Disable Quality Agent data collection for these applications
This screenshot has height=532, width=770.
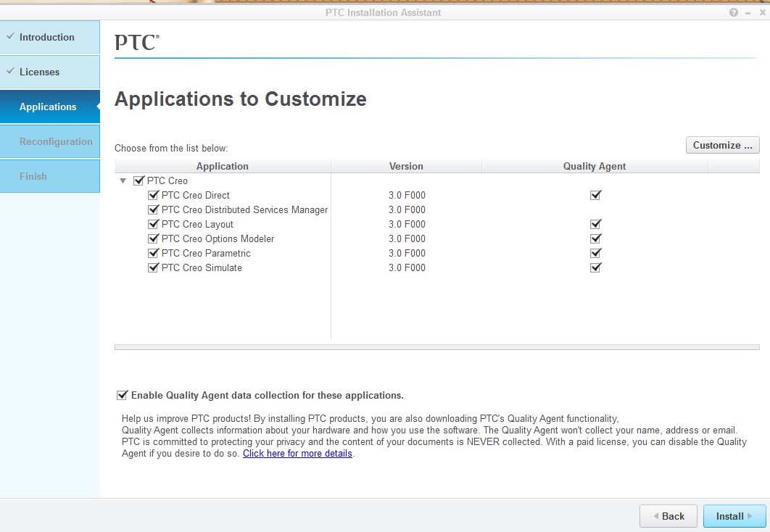click(x=122, y=395)
